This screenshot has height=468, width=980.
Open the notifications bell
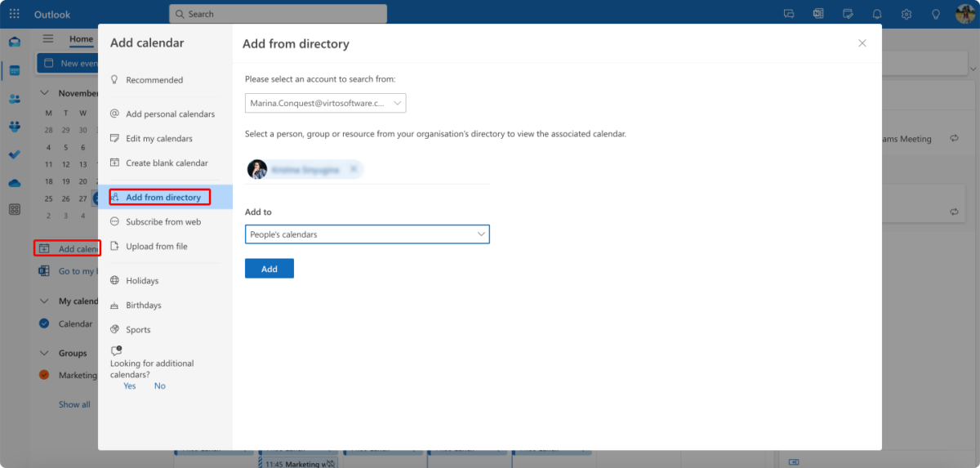coord(877,14)
